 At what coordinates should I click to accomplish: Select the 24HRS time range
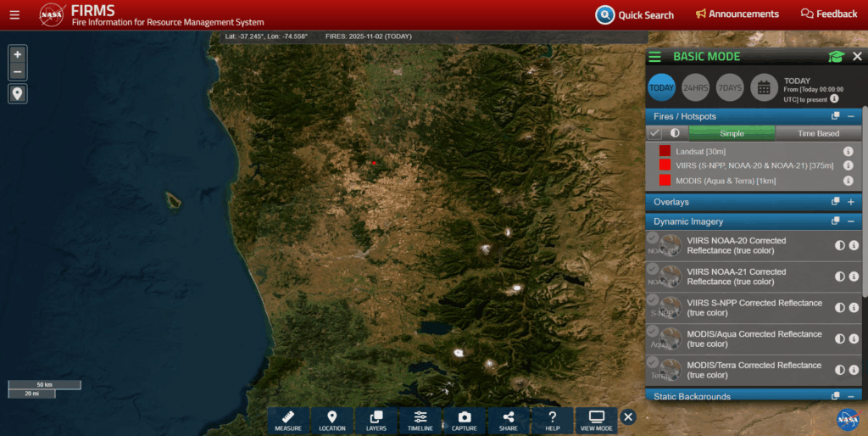pyautogui.click(x=696, y=87)
